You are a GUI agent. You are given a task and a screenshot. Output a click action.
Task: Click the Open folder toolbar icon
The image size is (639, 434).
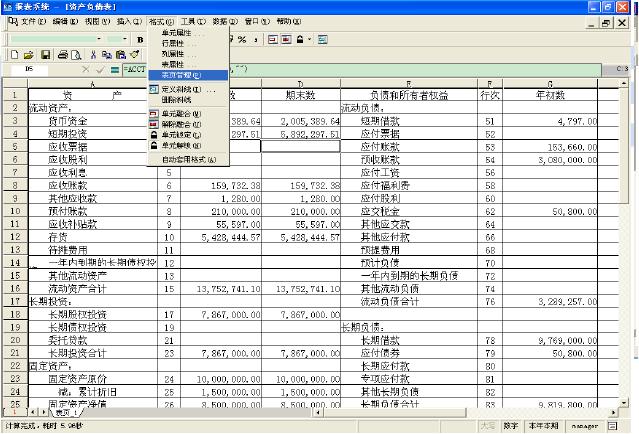click(x=29, y=55)
